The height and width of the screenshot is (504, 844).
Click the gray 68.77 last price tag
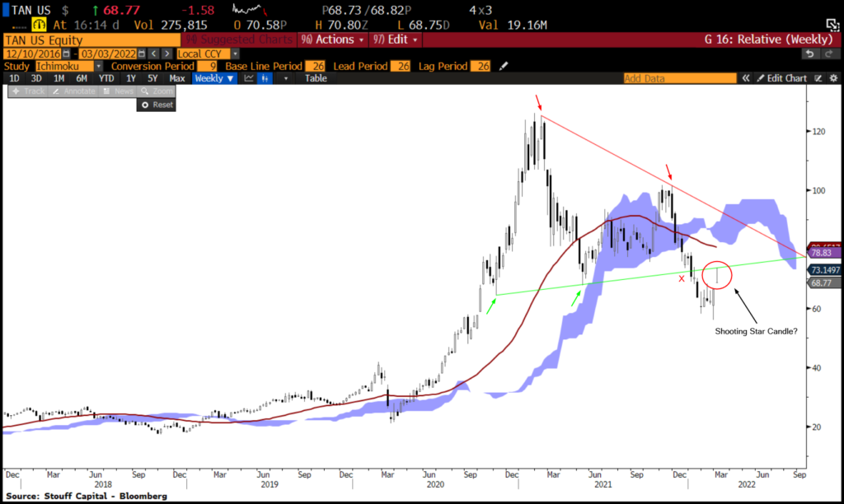(824, 283)
